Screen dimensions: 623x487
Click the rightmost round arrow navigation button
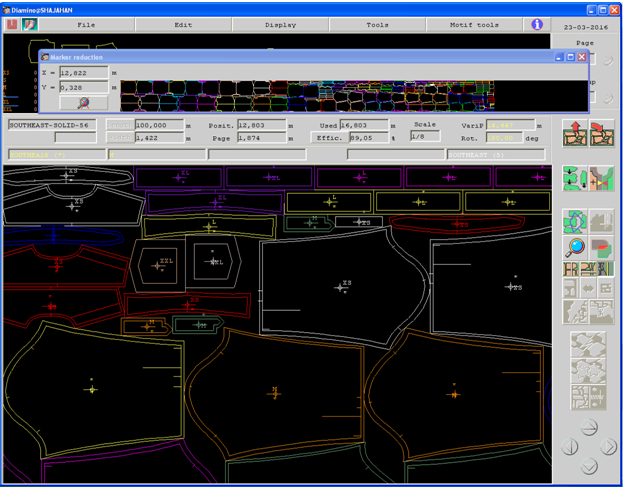(608, 447)
